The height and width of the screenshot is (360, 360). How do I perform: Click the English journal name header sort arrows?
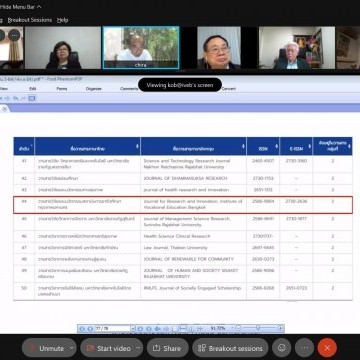click(x=243, y=147)
